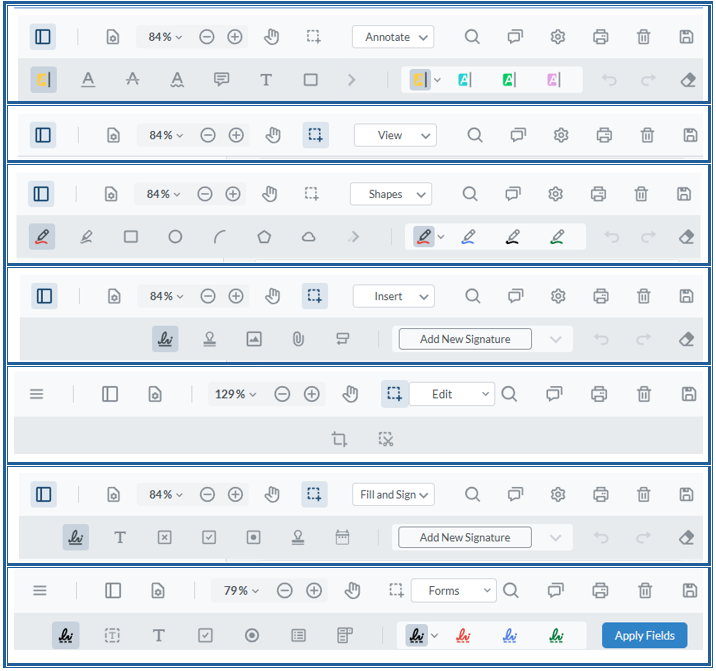Zoom out using minus in Edit toolbar
Viewport: 716px width, 671px height.
click(x=282, y=394)
